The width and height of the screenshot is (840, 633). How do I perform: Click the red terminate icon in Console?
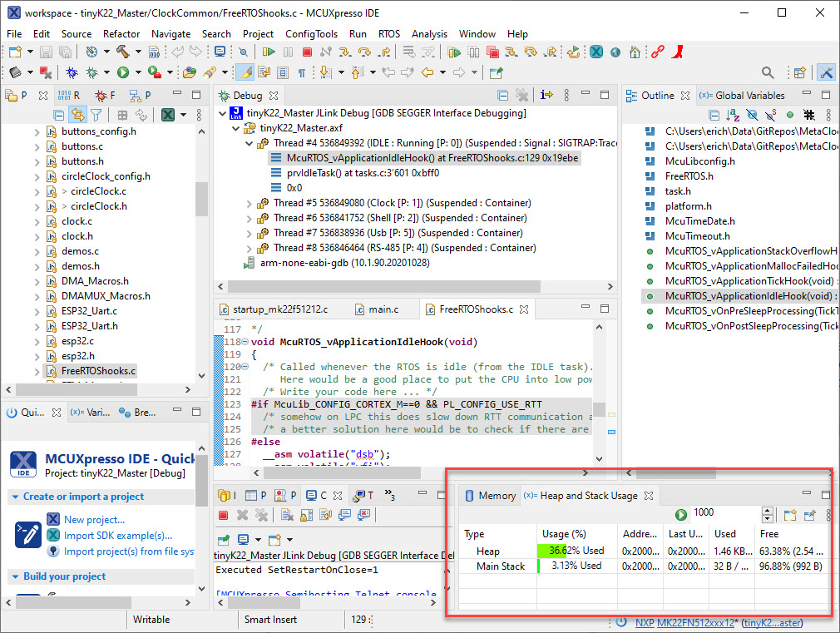[223, 516]
